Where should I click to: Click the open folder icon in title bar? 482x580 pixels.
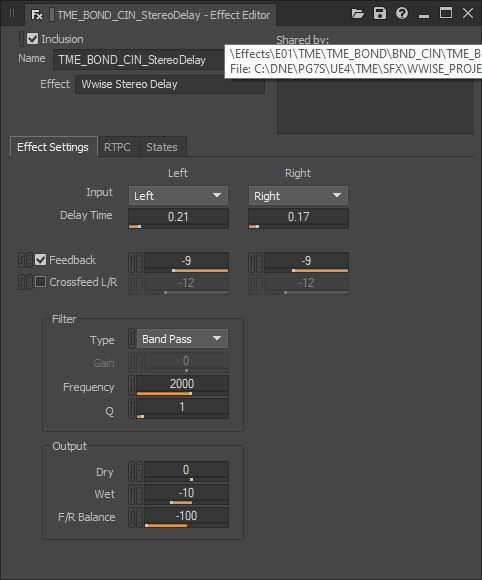coord(358,14)
